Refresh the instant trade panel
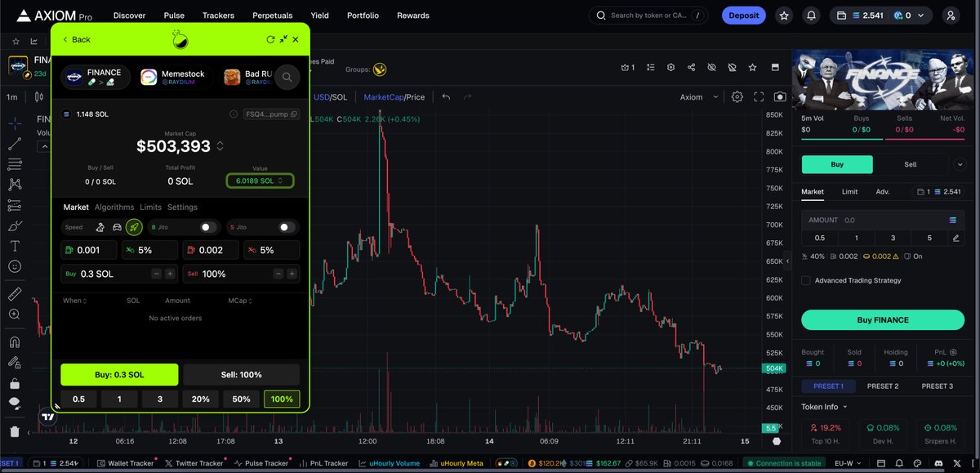980x473 pixels. [x=270, y=39]
